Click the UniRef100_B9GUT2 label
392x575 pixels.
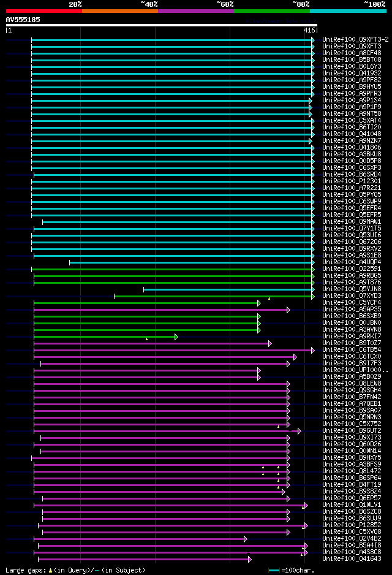click(x=352, y=430)
